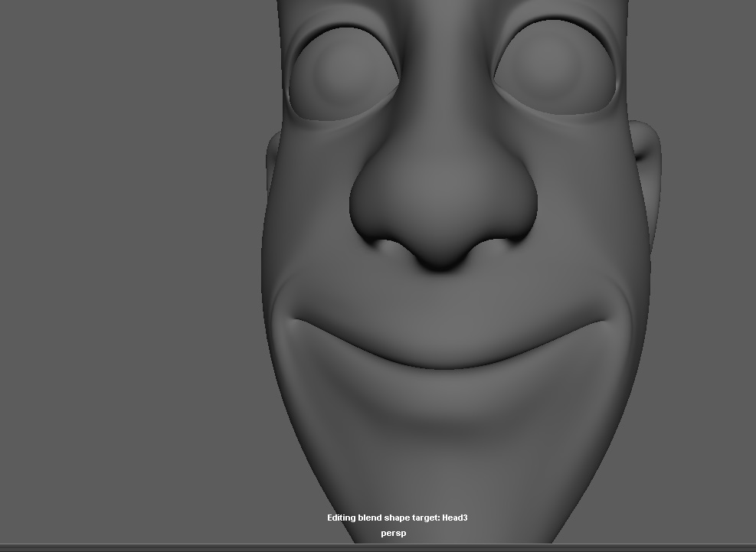Screen dimensions: 756x552
Task: Click the 'persp' camera name label
Action: [x=394, y=533]
